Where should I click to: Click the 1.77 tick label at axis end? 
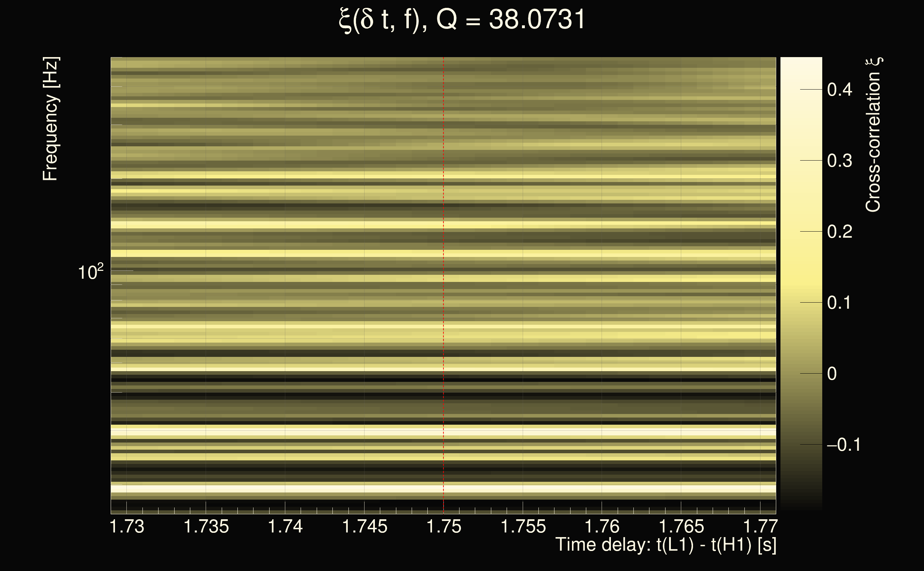[x=760, y=526]
